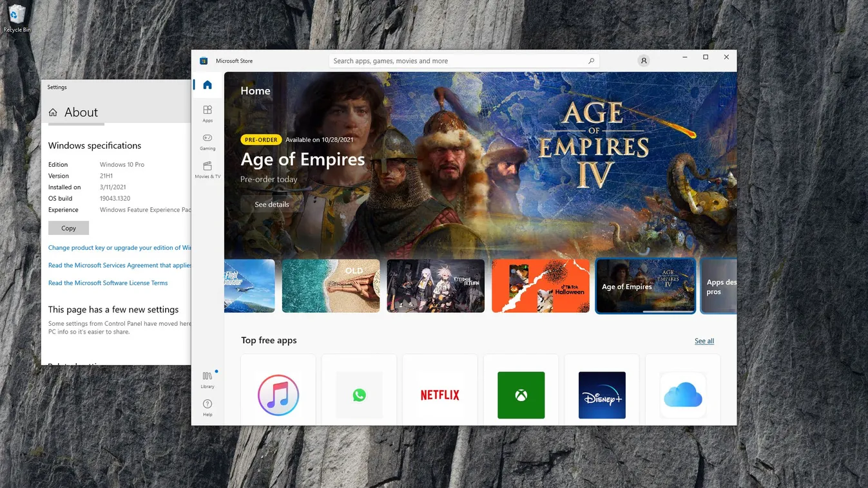Select Eternal Return carousel thumbnail
Screen dimensions: 868x488
click(436, 286)
